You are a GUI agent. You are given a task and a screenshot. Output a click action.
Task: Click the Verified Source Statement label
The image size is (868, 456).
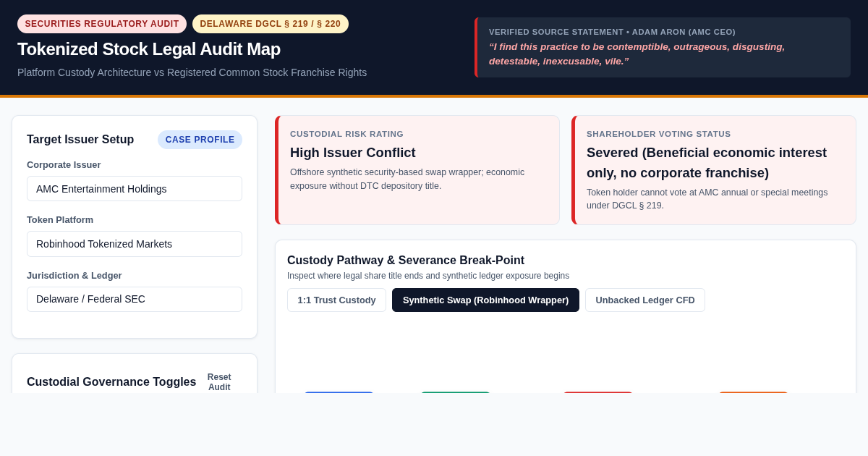tap(612, 32)
